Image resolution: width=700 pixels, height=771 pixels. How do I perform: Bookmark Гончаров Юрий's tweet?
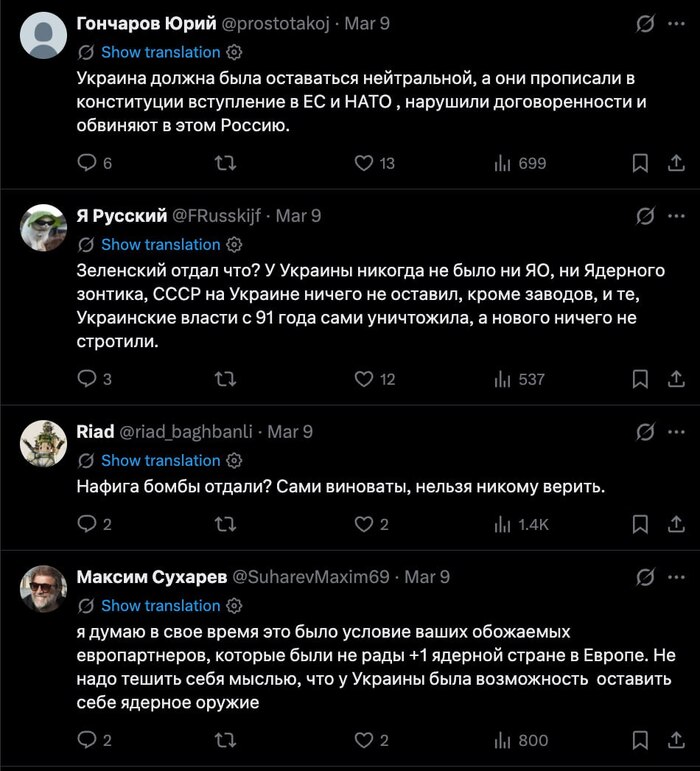[x=641, y=163]
